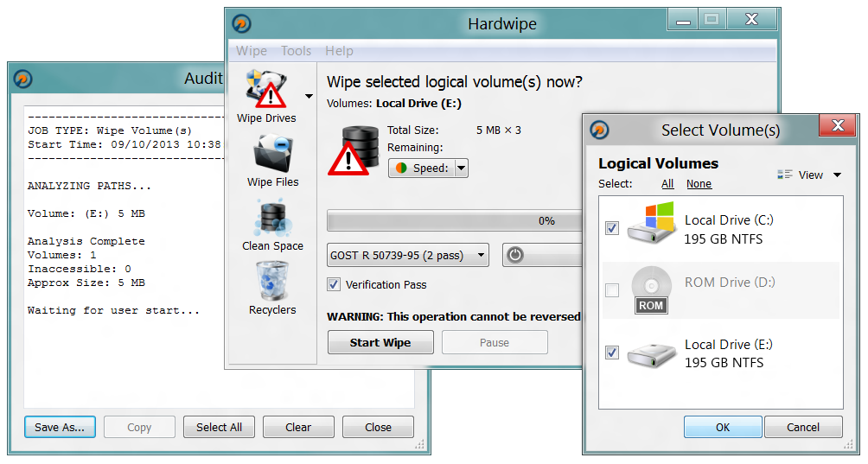Select the Local Drive (C:) Windows drive icon
This screenshot has width=868, height=464.
[652, 222]
